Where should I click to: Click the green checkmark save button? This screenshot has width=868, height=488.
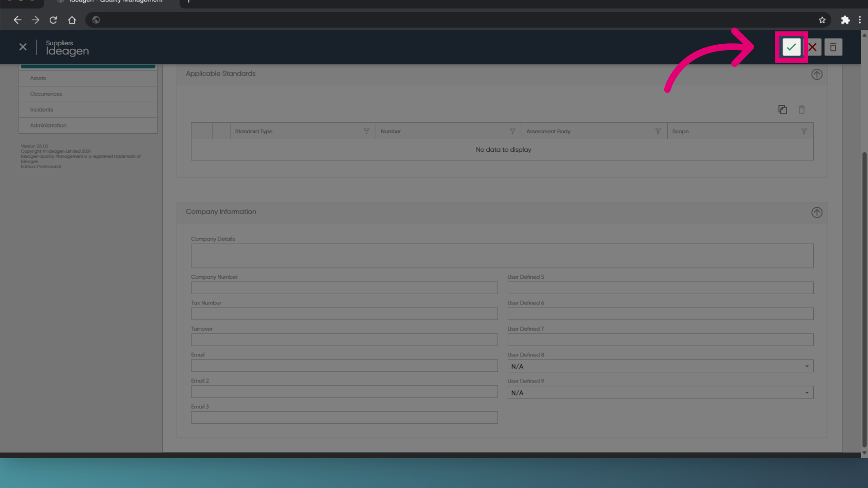[x=791, y=47]
